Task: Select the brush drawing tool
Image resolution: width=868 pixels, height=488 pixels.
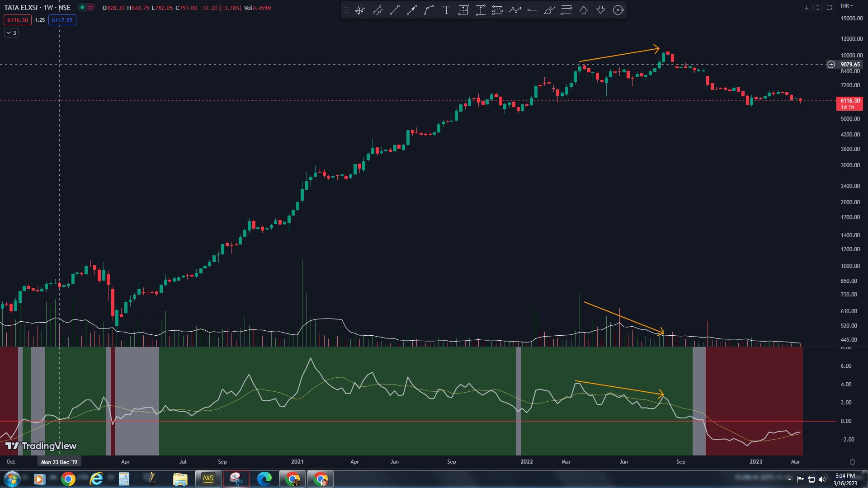Action: tap(549, 10)
